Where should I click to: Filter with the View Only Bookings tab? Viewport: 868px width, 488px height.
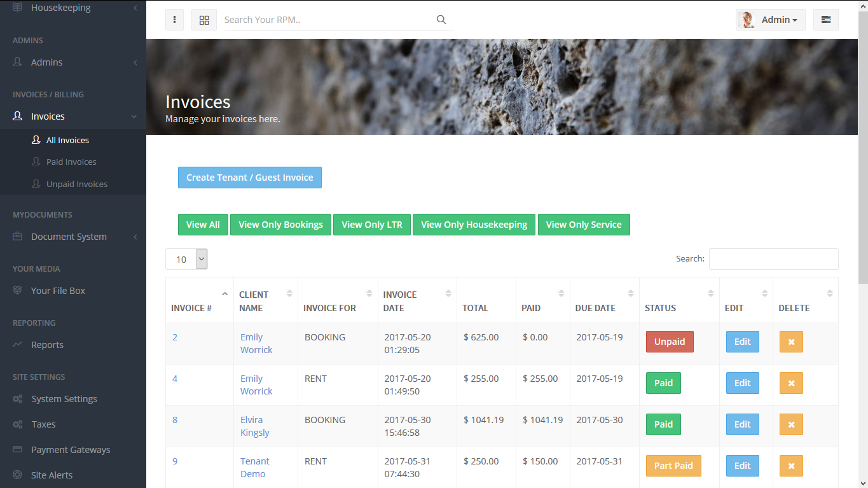click(281, 225)
